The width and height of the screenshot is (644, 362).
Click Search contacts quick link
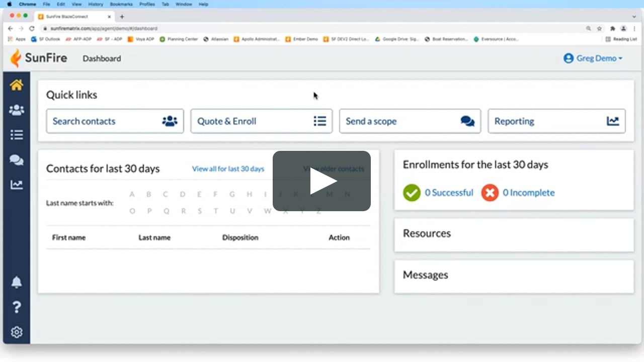pos(115,121)
